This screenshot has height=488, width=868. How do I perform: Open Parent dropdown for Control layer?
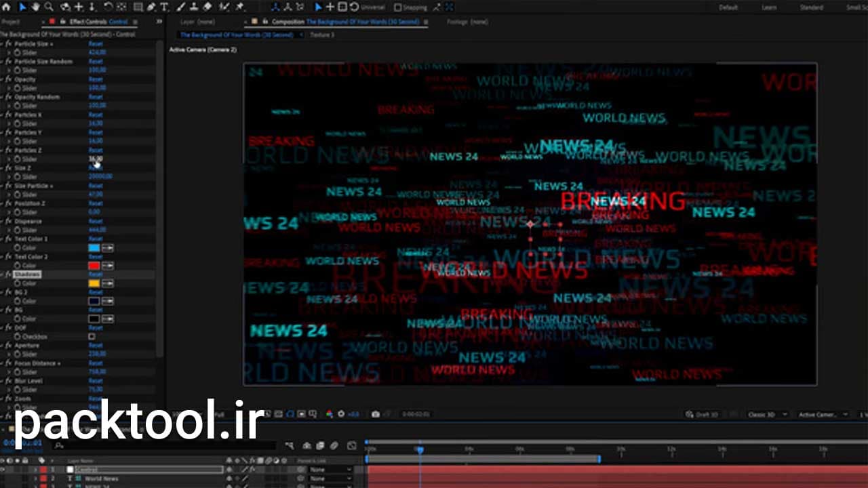point(331,469)
